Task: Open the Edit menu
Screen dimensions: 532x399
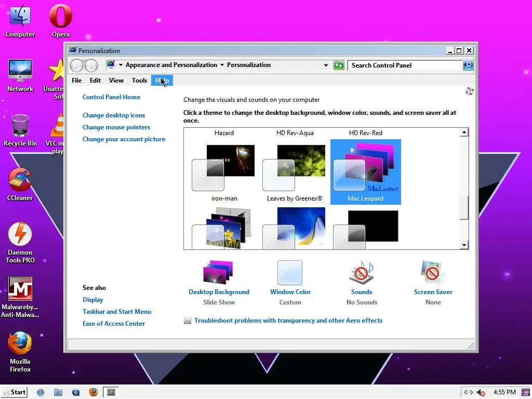Action: pyautogui.click(x=95, y=81)
